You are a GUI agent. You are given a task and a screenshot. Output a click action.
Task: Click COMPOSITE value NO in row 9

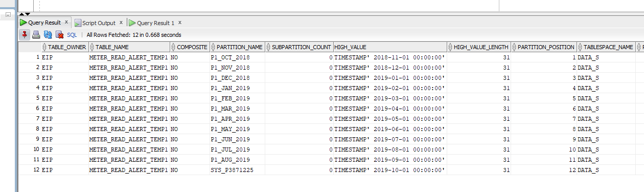(190, 139)
